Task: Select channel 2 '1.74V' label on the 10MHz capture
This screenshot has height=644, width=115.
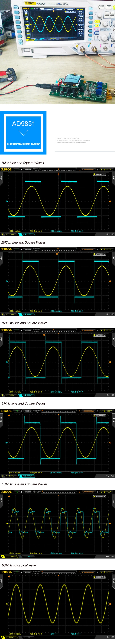Action: click(29, 557)
